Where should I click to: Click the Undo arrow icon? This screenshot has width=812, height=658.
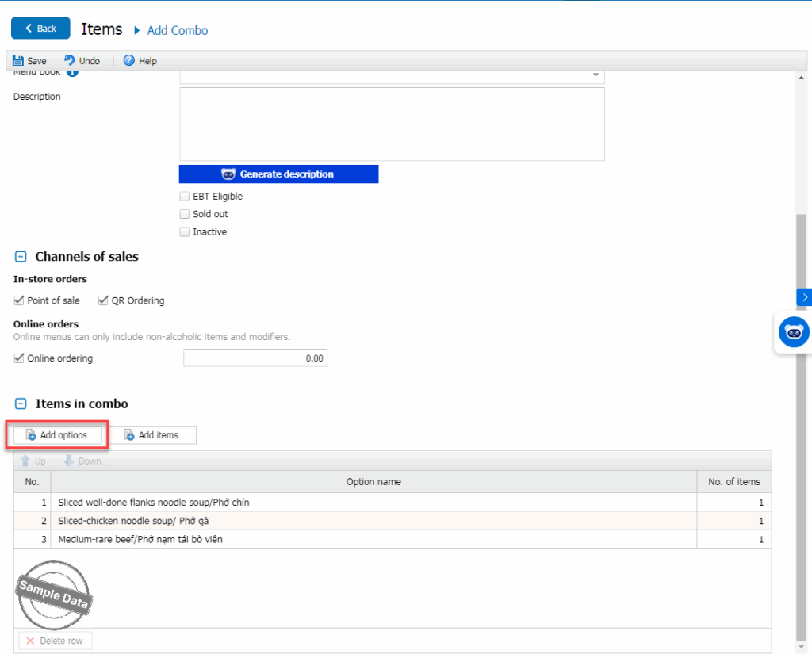[70, 61]
